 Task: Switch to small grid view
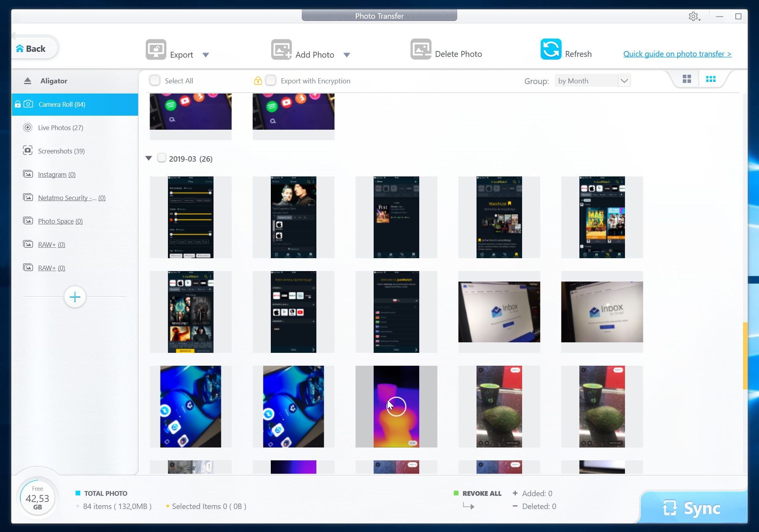point(711,79)
